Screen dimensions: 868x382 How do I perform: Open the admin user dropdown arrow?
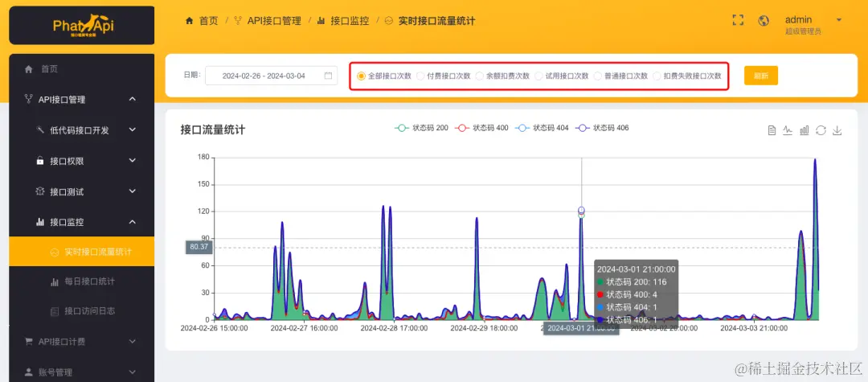(838, 20)
